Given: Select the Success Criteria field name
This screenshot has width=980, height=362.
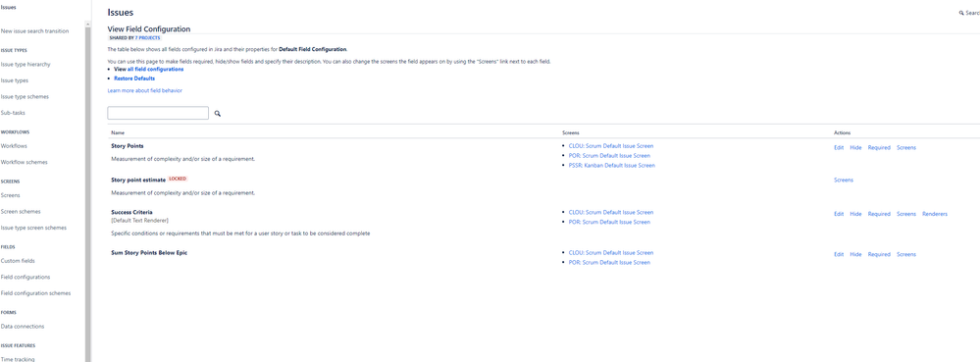Looking at the screenshot, I should (x=131, y=213).
